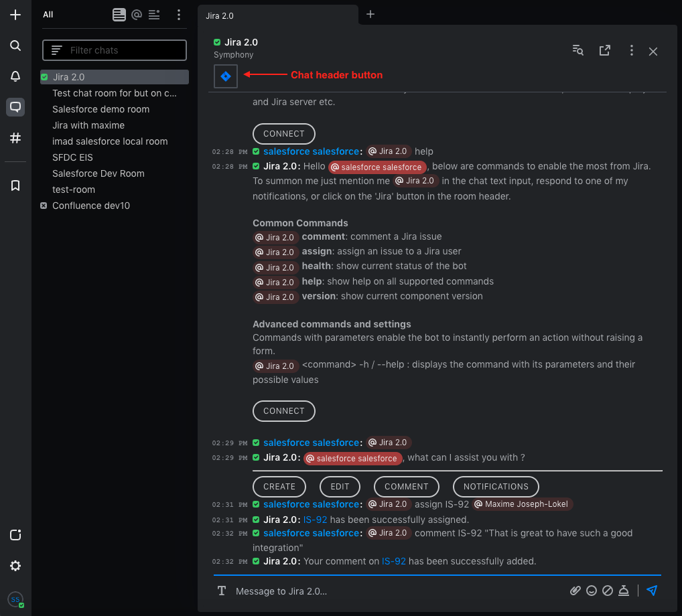Click Jira 2.0 mention beside health command
Image resolution: width=682 pixels, height=616 pixels.
275,267
